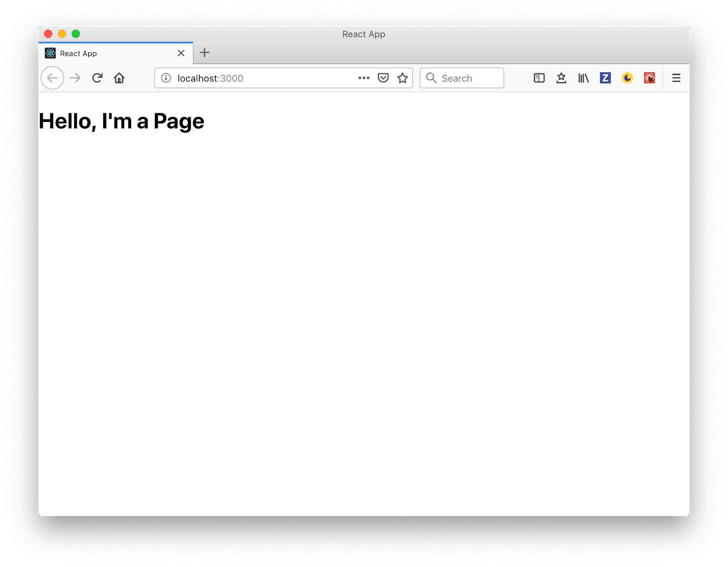The height and width of the screenshot is (567, 728).
Task: Reload the current page
Action: point(97,78)
